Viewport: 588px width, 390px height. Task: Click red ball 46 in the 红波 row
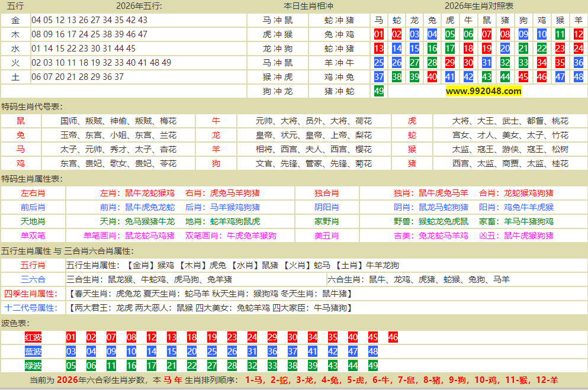[x=393, y=337]
